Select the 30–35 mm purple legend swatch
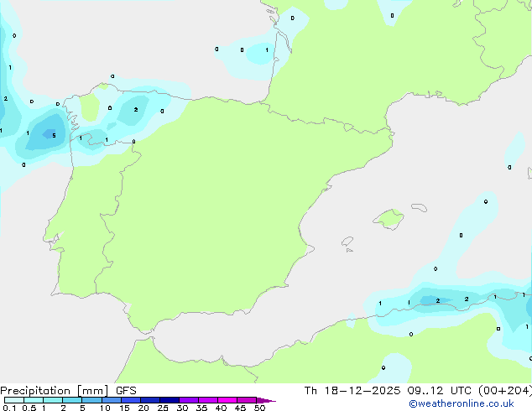This screenshot has height=411, width=532. 189,400
